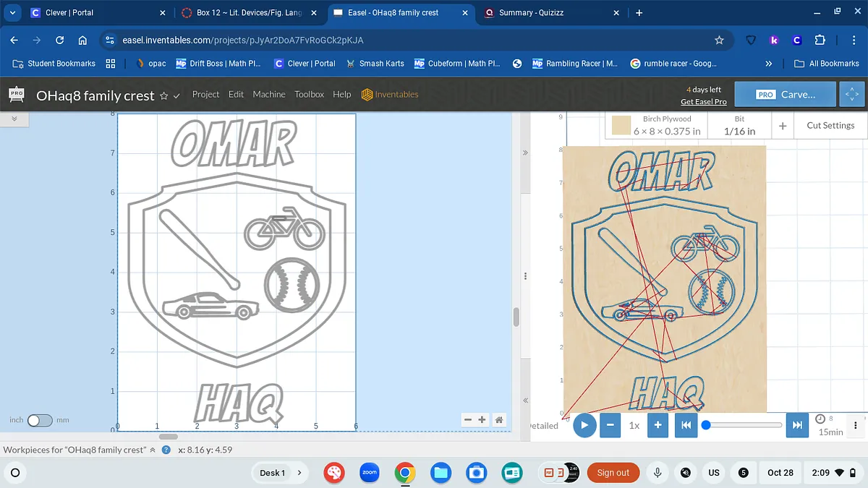Expand the collapsed left tool panel

[14, 119]
